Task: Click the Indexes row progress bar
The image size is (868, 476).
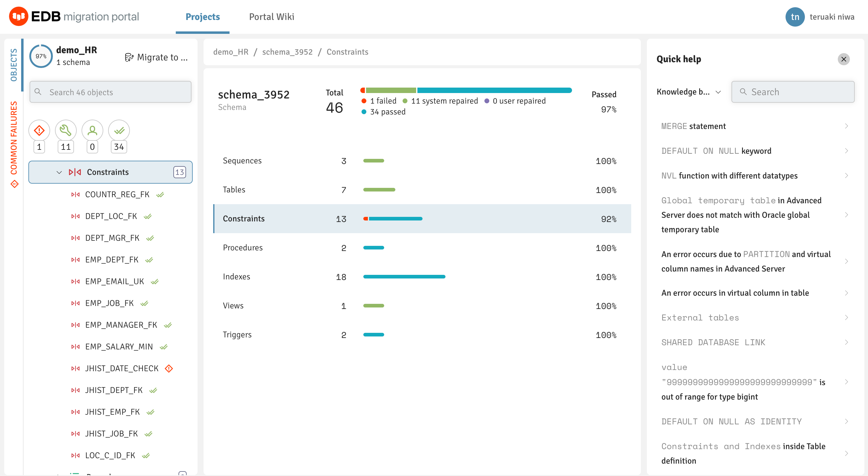Action: pyautogui.click(x=404, y=277)
